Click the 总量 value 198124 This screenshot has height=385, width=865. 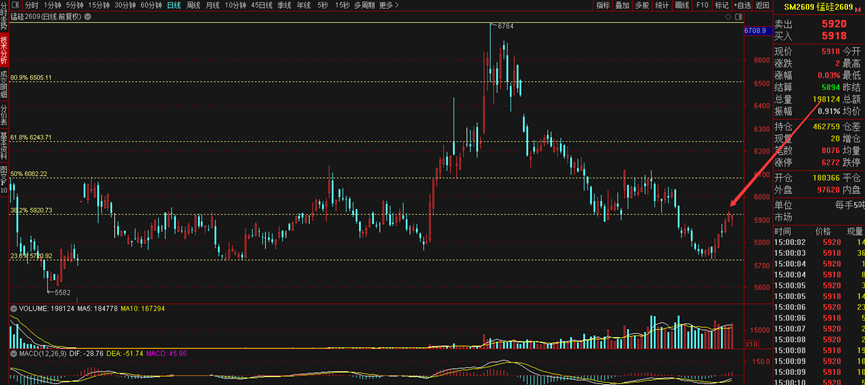(826, 99)
